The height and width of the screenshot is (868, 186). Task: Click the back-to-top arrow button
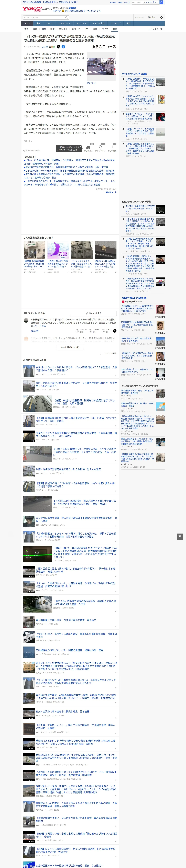coord(180,537)
